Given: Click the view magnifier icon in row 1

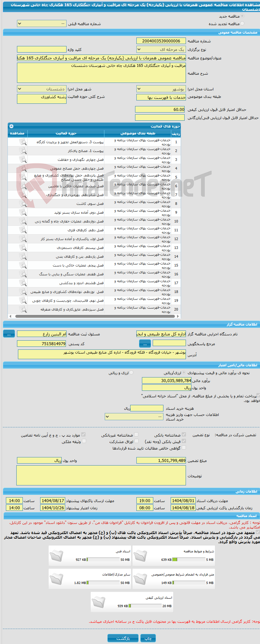Looking at the screenshot, I should tap(23, 142).
